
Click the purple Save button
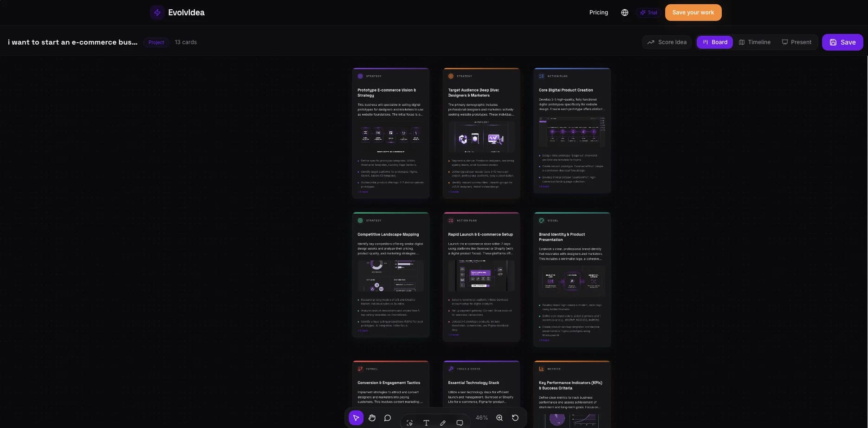pyautogui.click(x=842, y=42)
